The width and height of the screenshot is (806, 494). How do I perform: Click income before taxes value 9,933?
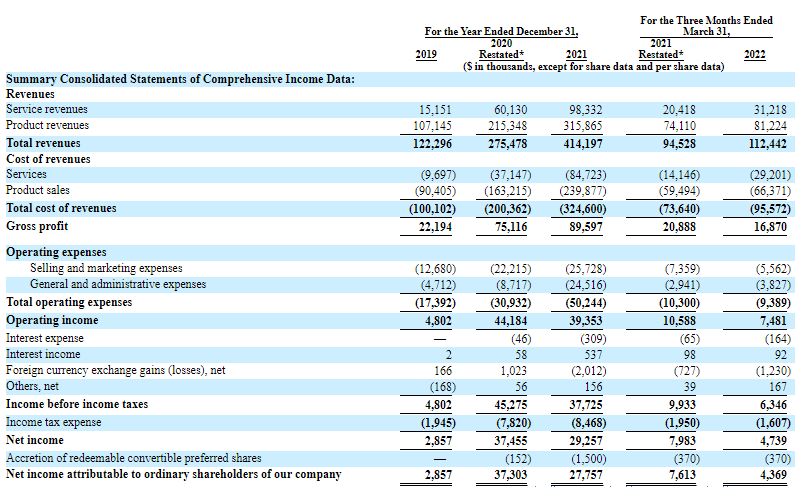coord(682,405)
